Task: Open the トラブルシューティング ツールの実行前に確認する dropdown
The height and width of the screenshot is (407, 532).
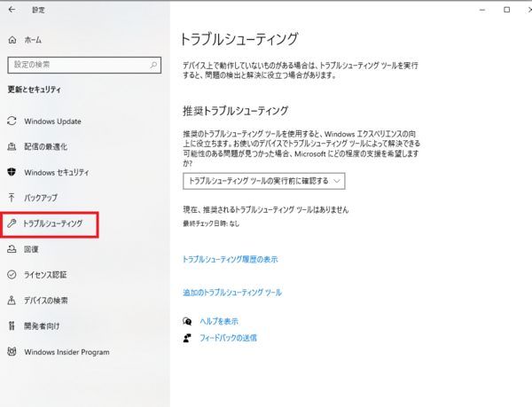Action: tap(264, 181)
